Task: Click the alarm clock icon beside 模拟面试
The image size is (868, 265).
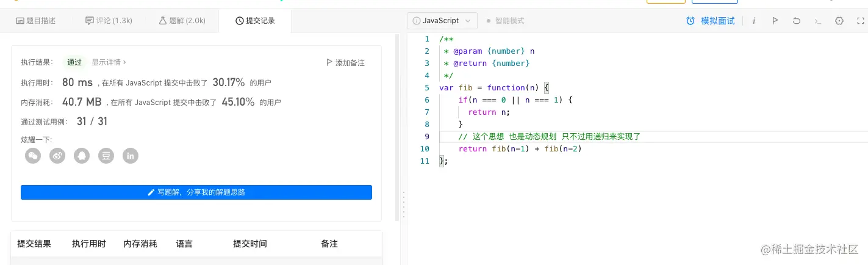Action: [x=690, y=21]
